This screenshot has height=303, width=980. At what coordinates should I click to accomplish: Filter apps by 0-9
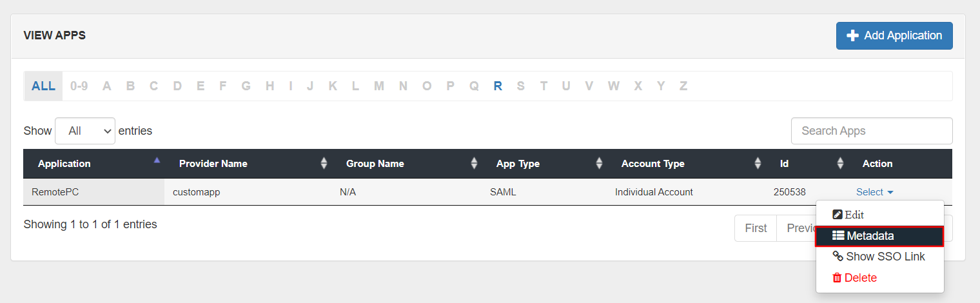[79, 86]
